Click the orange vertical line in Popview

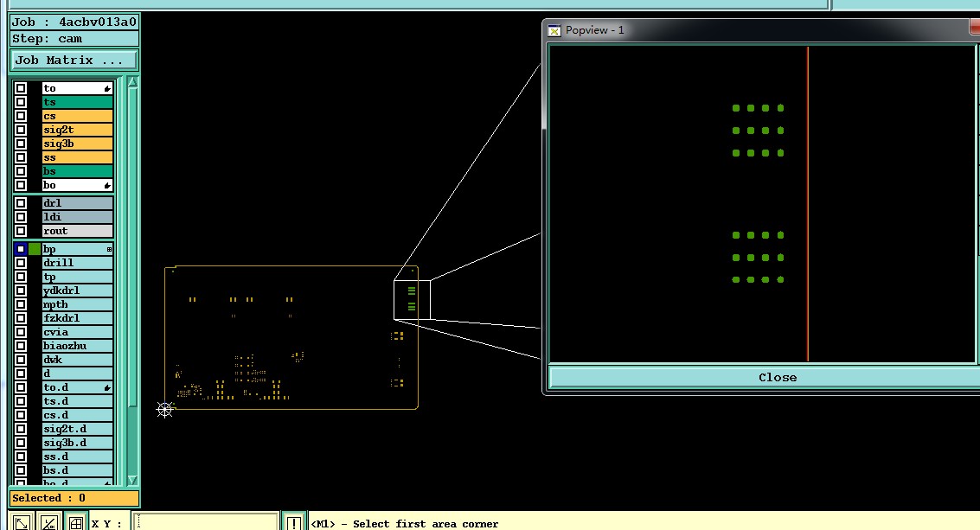tap(808, 204)
